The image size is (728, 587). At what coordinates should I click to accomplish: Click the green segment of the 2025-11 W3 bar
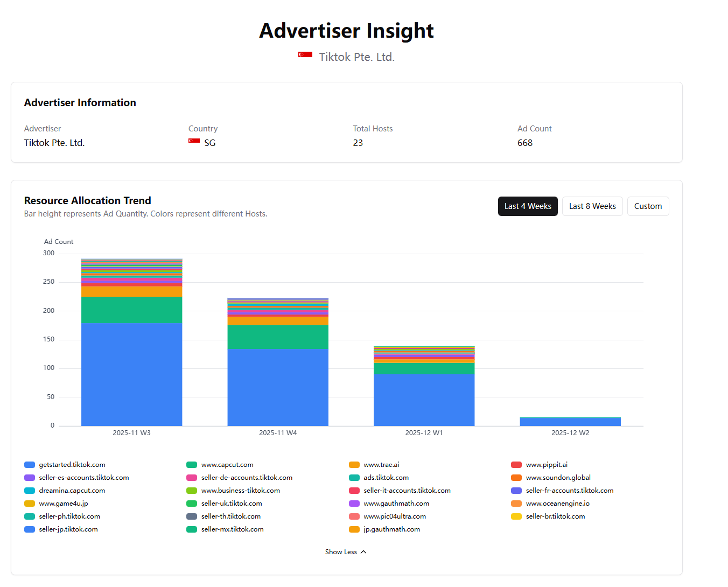coord(131,310)
